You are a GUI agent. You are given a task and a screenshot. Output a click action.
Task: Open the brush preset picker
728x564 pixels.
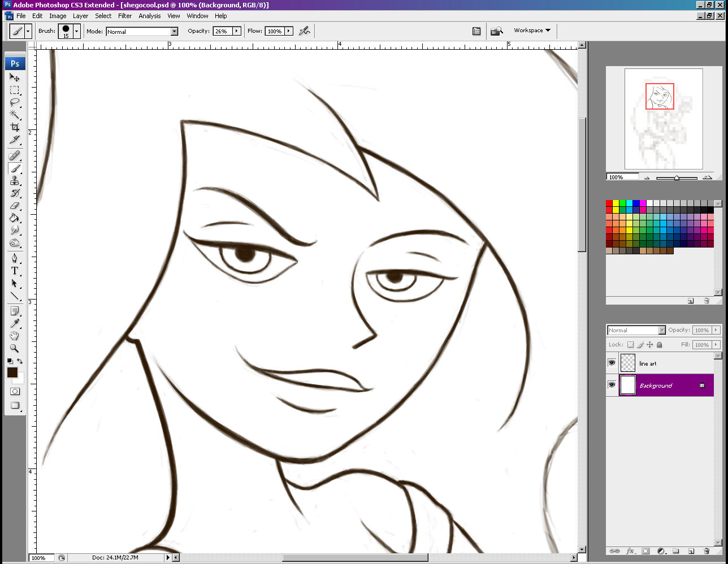point(76,31)
